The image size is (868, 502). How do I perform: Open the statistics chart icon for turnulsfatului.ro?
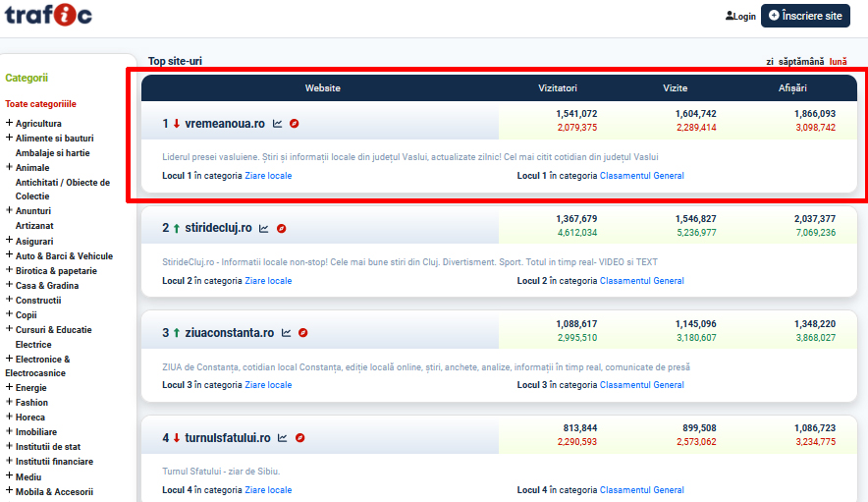pos(283,438)
